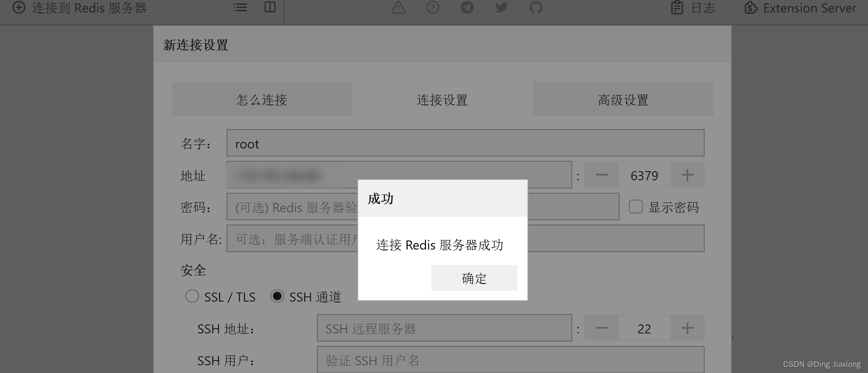This screenshot has height=373, width=868.
Task: Click 确定 in the success dialog
Action: tap(474, 278)
